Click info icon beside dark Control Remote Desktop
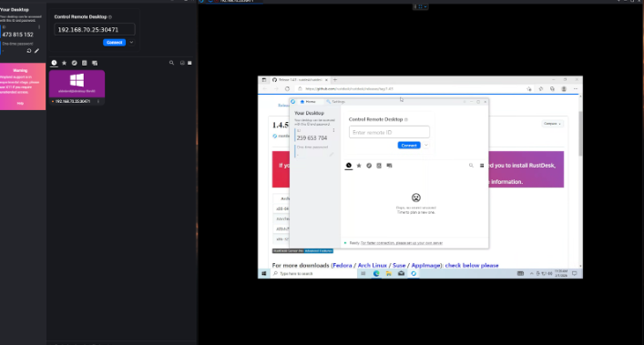This screenshot has height=345, width=644. point(110,16)
